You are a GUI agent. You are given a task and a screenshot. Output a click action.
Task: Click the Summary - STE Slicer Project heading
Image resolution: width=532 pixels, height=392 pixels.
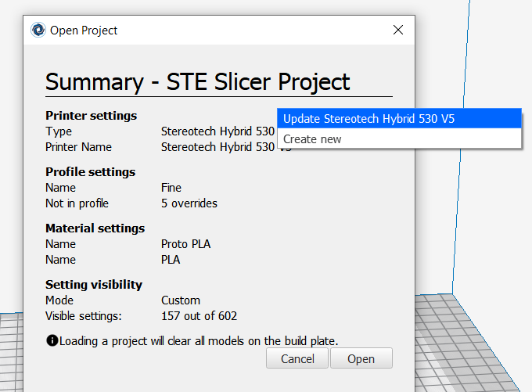tap(197, 82)
